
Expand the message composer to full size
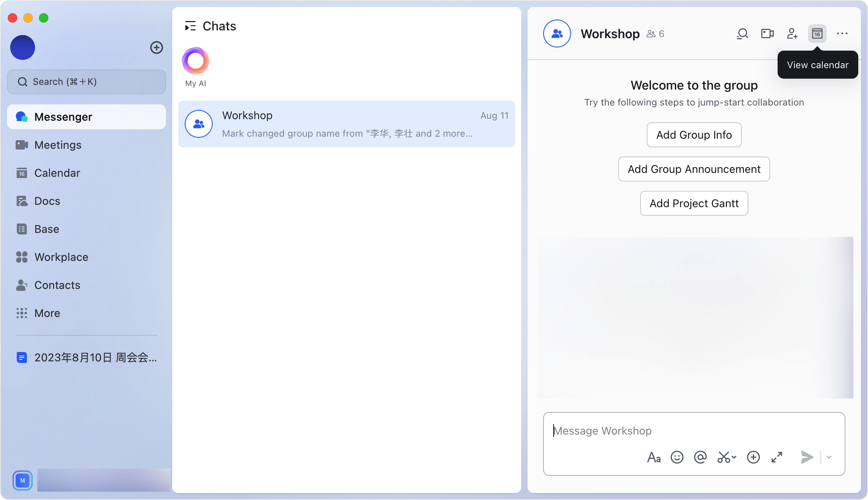click(x=777, y=457)
